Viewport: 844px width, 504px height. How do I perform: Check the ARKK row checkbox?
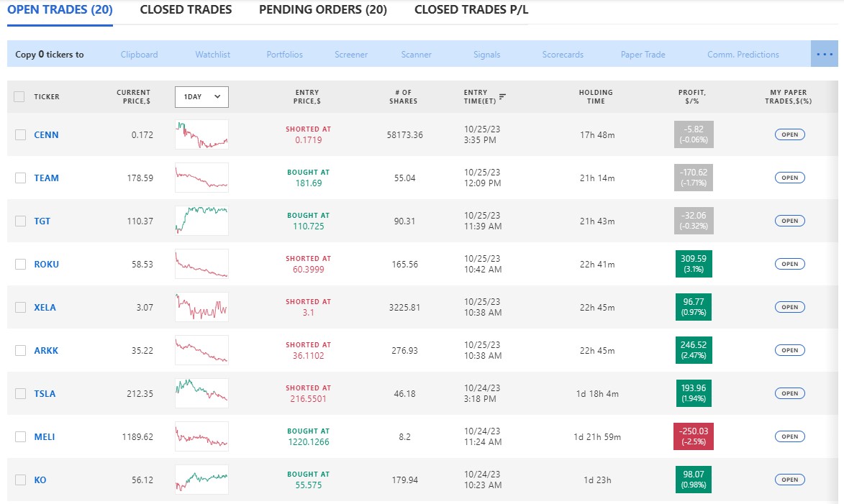point(20,351)
